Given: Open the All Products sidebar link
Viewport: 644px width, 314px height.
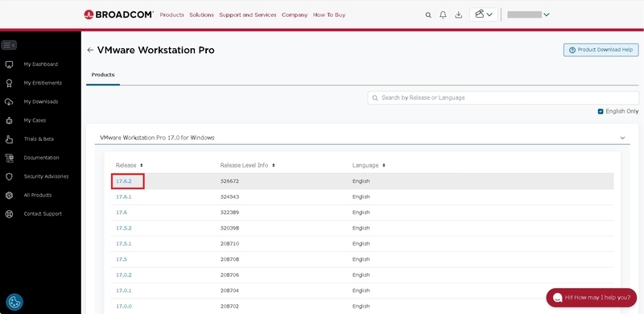Looking at the screenshot, I should 37,195.
